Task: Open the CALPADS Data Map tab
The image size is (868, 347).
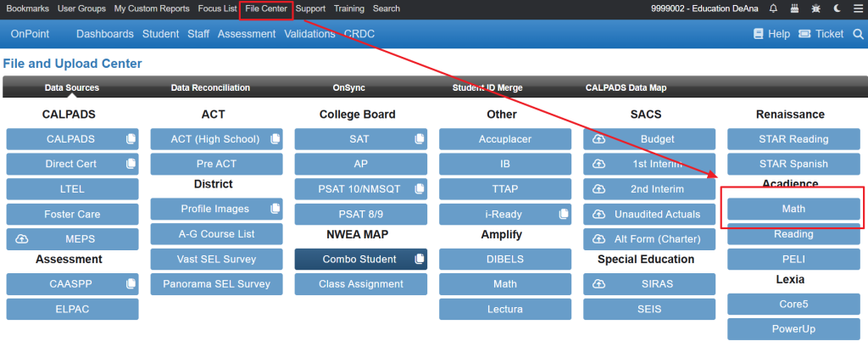Action: (626, 87)
